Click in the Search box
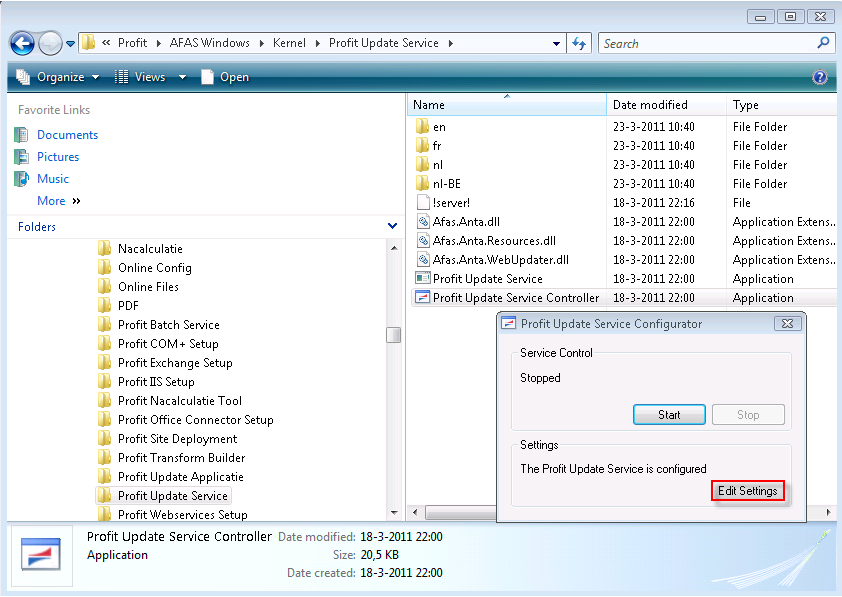Viewport: 842px width, 597px height. (x=707, y=43)
